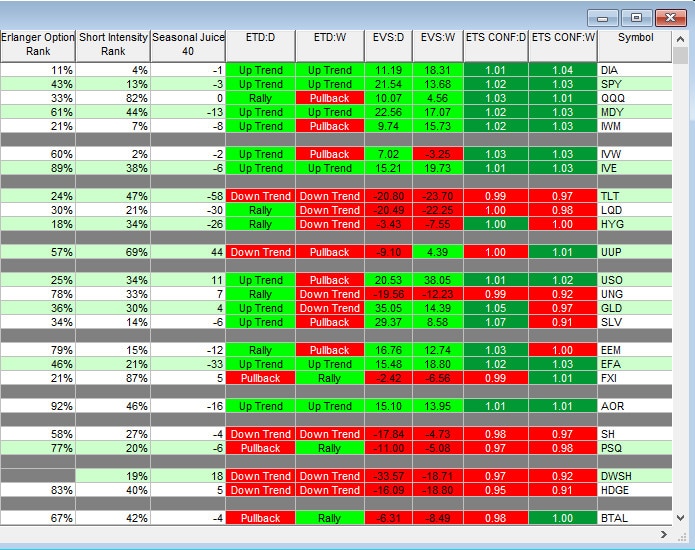Click the EVS:W column header

click(438, 46)
